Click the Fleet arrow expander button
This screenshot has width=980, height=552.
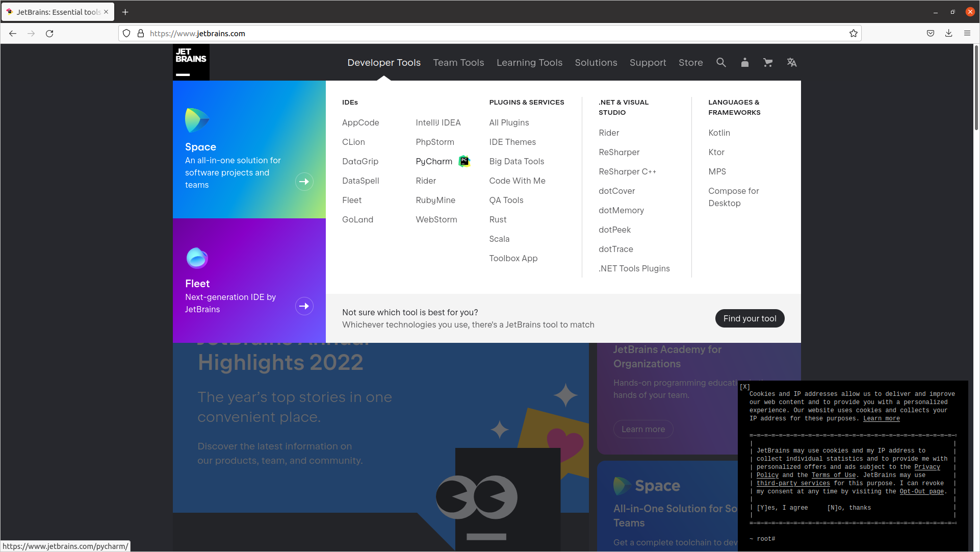(x=303, y=306)
